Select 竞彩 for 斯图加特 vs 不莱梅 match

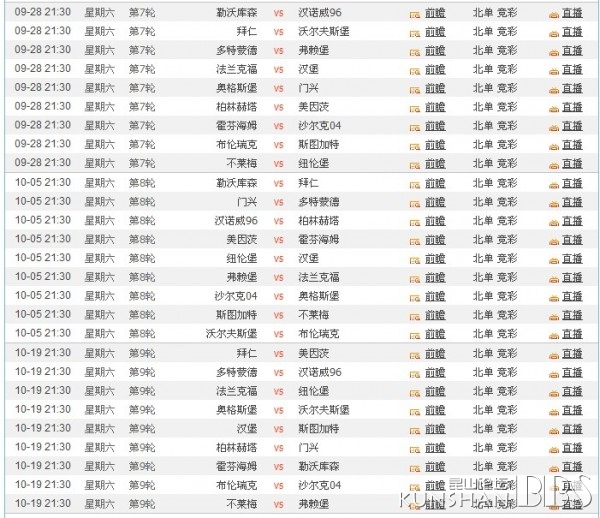click(x=507, y=315)
